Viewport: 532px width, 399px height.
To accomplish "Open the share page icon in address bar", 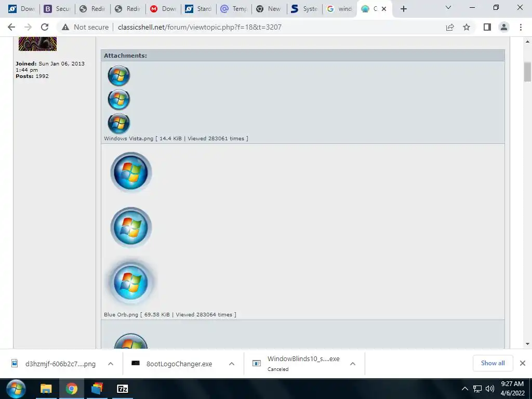I will click(450, 27).
